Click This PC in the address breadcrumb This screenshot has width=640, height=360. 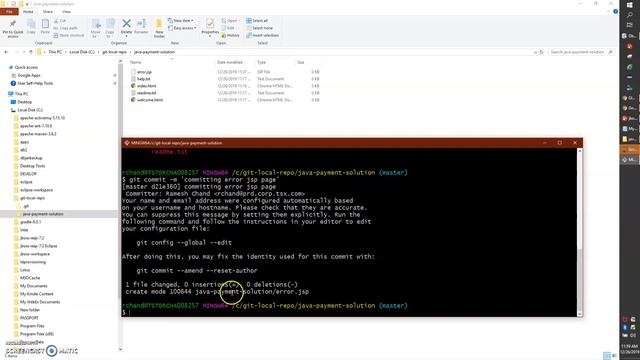pyautogui.click(x=55, y=52)
